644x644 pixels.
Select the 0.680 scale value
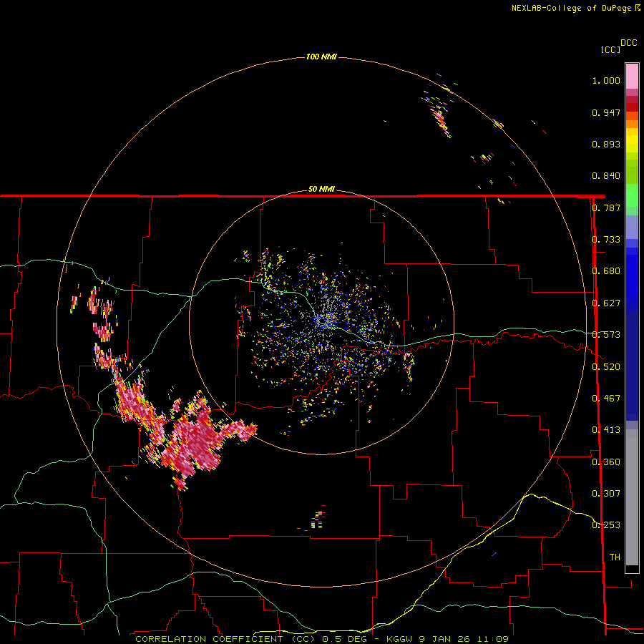pyautogui.click(x=606, y=271)
